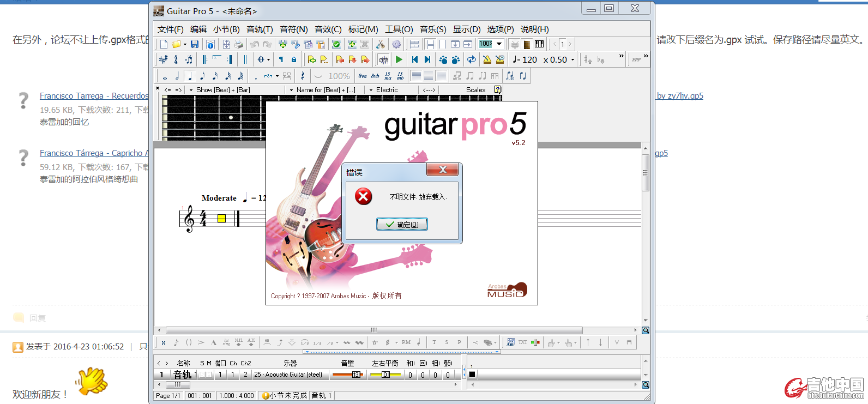Open the 100% zoom combo box
868x404 pixels.
click(x=491, y=44)
